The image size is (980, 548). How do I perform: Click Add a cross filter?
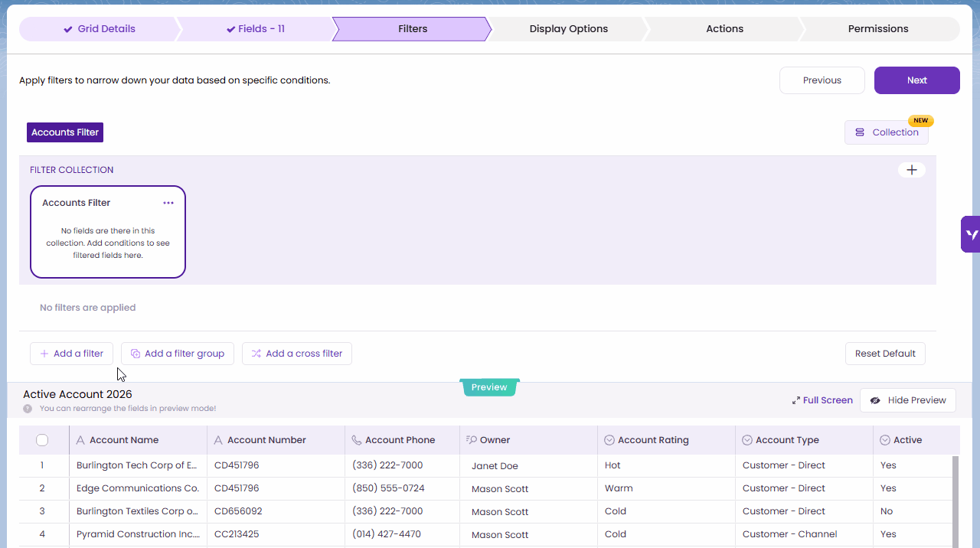297,354
